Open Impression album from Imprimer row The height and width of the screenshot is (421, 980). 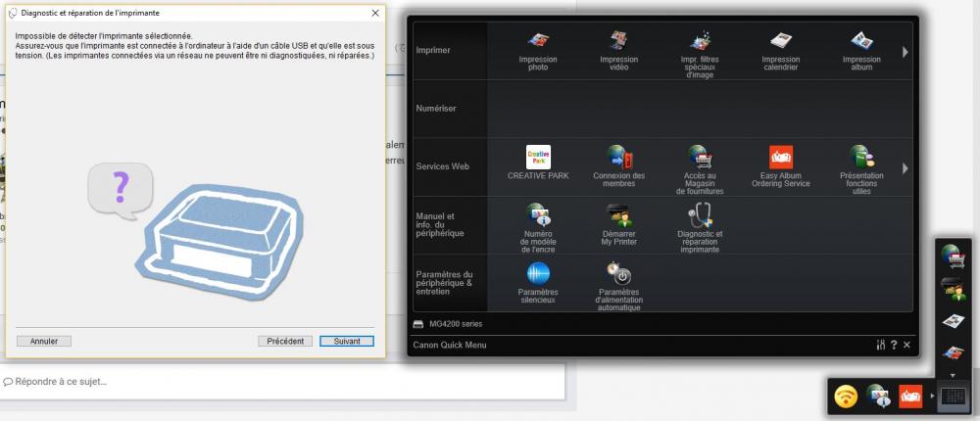861,50
